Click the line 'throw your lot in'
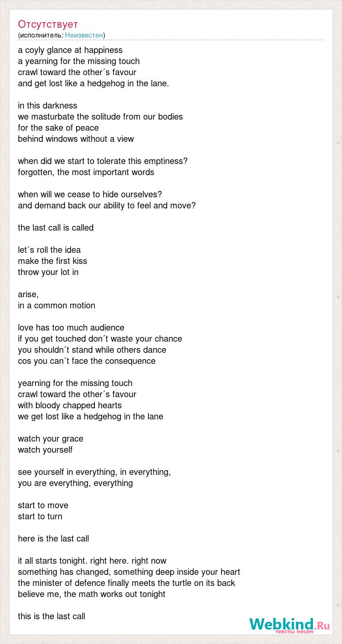Viewport: 342px width, 644px height. (x=48, y=272)
